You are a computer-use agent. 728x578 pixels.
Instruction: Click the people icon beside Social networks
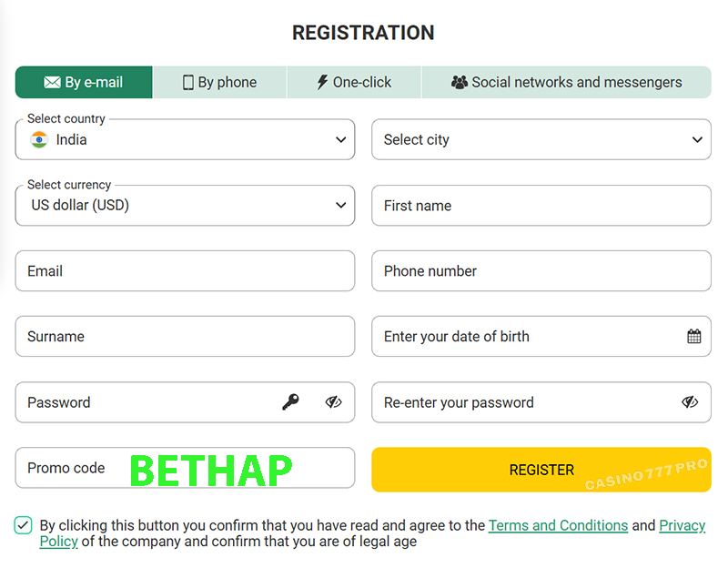point(460,82)
